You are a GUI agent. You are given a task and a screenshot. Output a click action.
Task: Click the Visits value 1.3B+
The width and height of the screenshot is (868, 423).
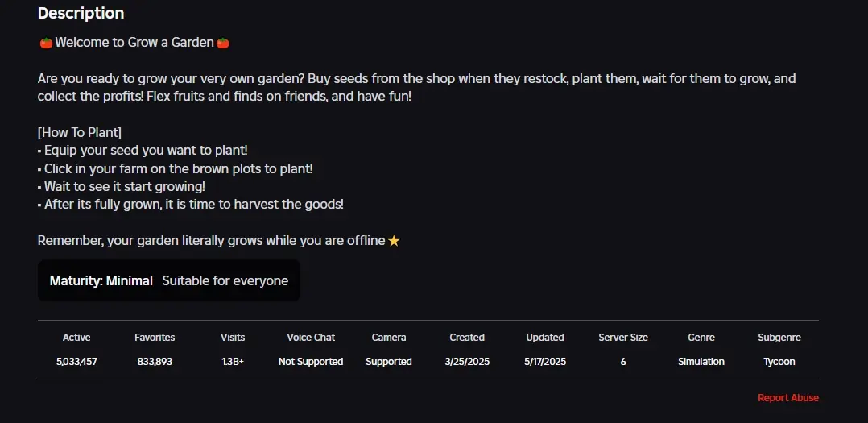233,362
